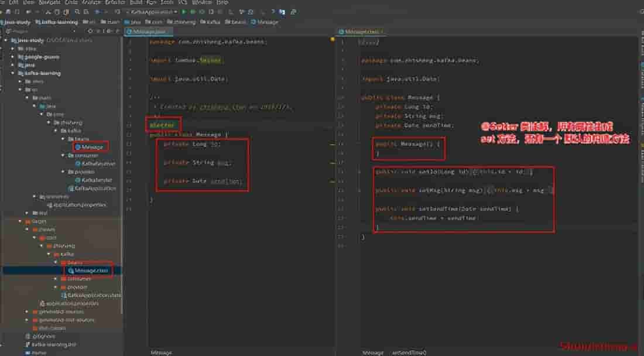
Task: Click the @Setter annotation in the editor
Action: [x=162, y=125]
